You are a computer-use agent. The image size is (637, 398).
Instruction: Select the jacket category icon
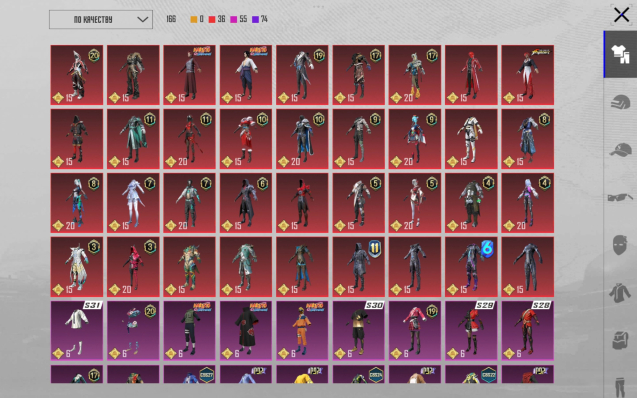[620, 293]
